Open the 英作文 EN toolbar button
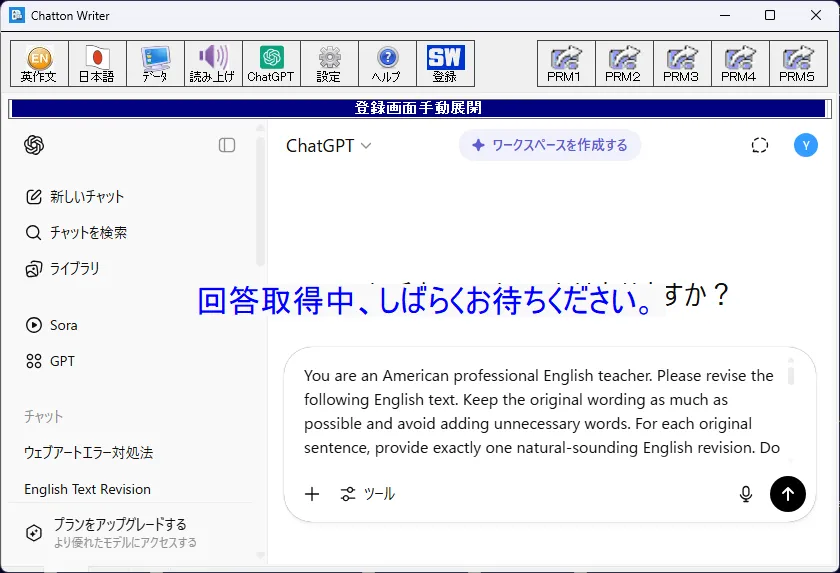The width and height of the screenshot is (840, 573). pyautogui.click(x=39, y=63)
